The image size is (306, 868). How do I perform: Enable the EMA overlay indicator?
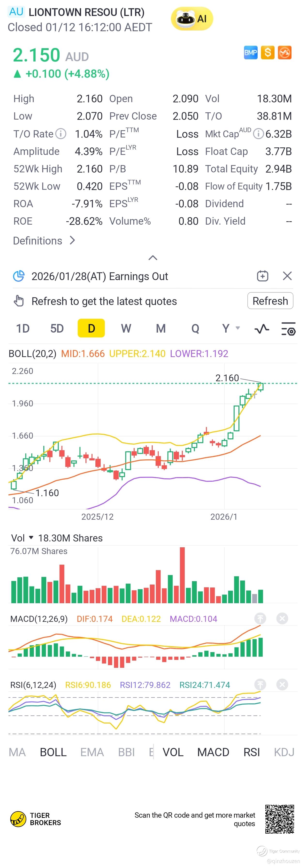[92, 752]
